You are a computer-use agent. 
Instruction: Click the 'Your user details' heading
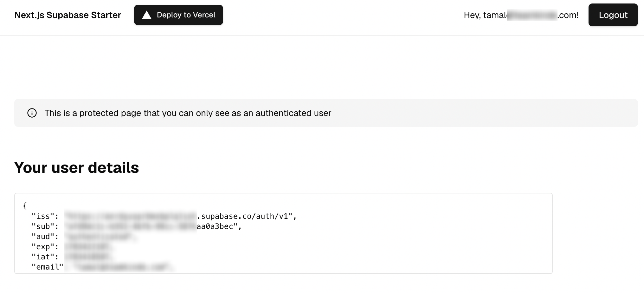point(76,167)
